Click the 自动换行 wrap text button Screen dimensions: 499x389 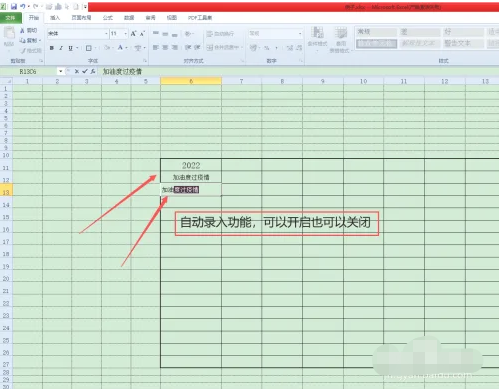click(220, 34)
